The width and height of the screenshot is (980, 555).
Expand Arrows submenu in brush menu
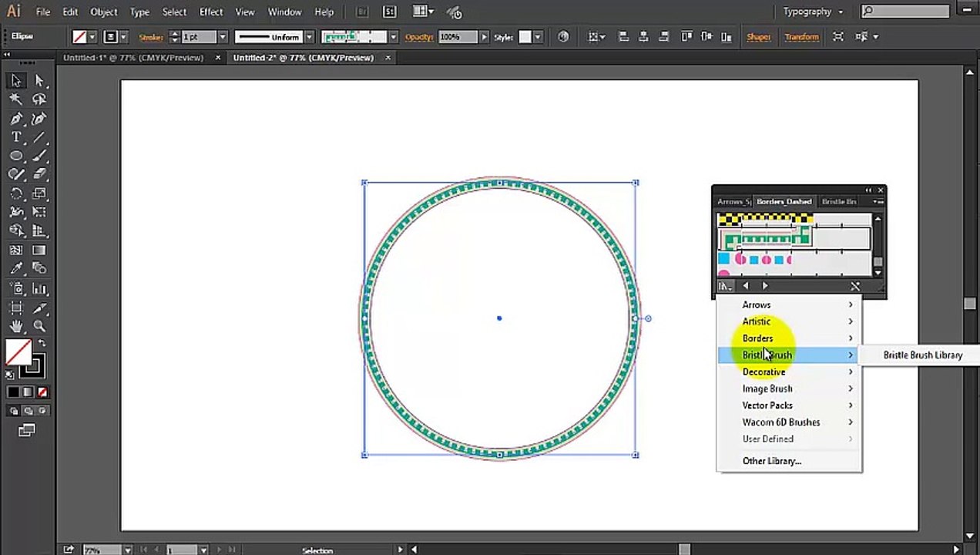click(x=789, y=304)
